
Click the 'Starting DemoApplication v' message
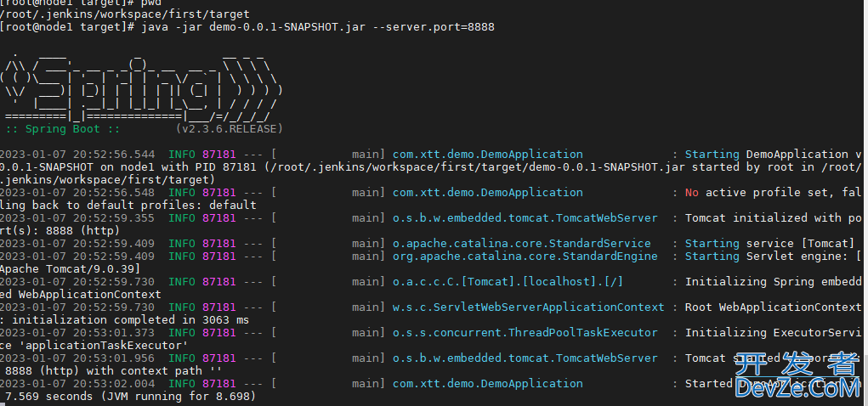(x=774, y=155)
